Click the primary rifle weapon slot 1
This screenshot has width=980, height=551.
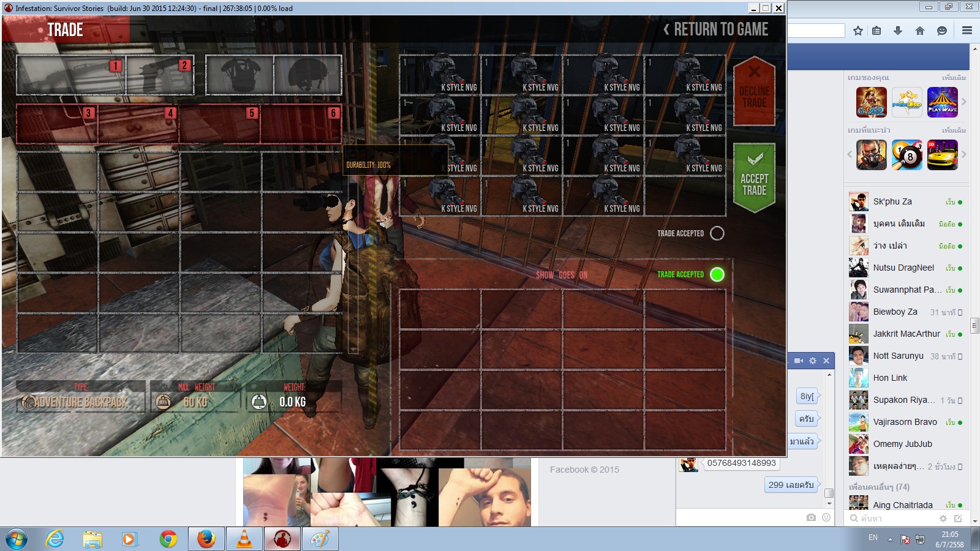70,75
